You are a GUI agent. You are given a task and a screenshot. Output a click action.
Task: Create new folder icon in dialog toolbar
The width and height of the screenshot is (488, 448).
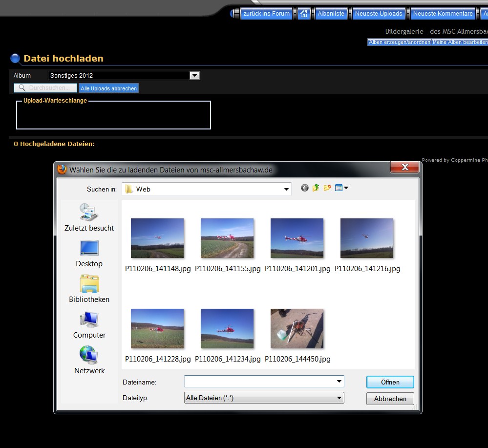(327, 188)
